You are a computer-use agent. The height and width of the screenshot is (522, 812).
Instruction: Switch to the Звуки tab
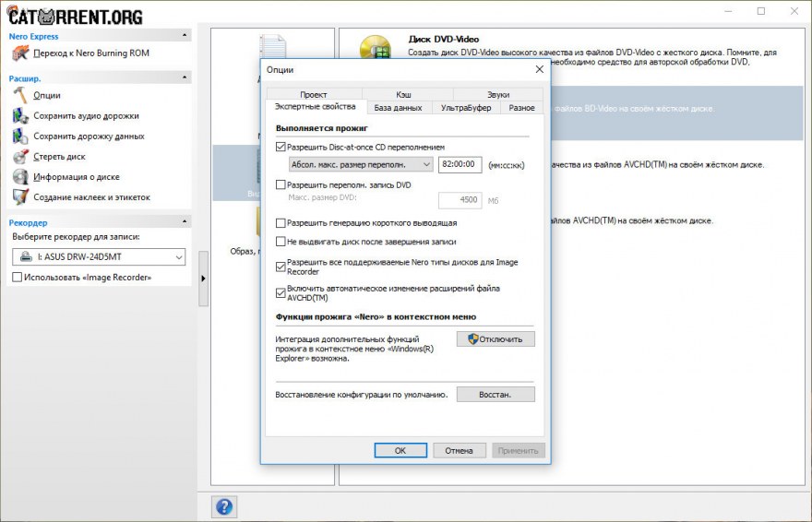pyautogui.click(x=498, y=94)
